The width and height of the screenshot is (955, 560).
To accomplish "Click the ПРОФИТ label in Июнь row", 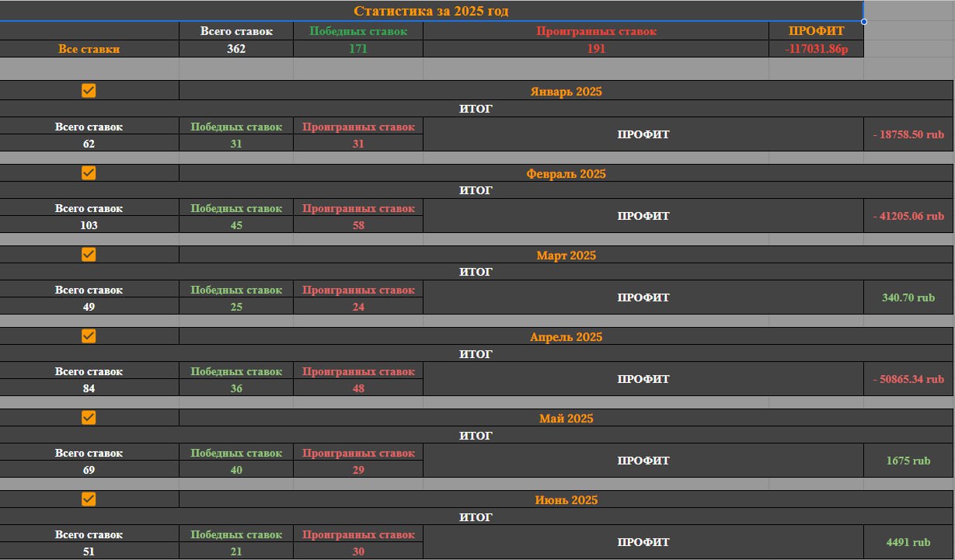I will (643, 542).
